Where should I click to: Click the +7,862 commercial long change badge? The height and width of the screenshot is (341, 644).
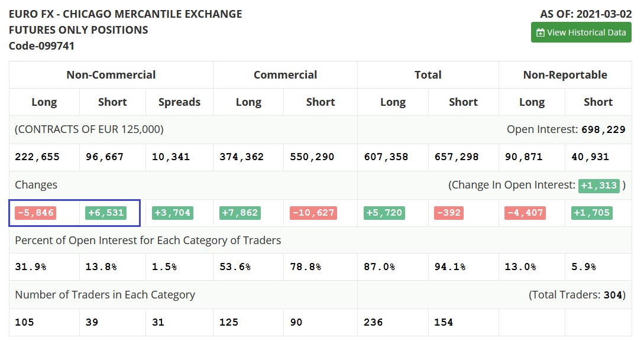[240, 213]
